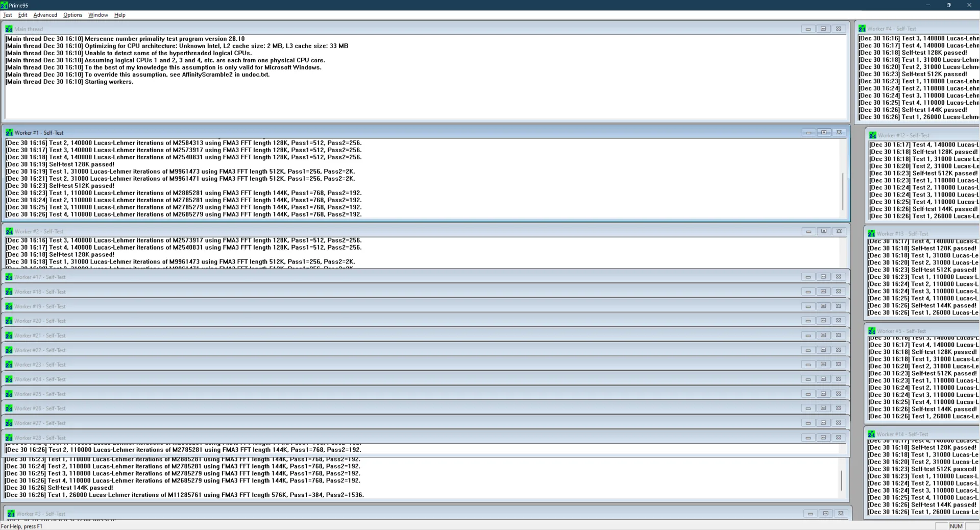
Task: Maximize the Worker #1 child window
Action: point(824,133)
